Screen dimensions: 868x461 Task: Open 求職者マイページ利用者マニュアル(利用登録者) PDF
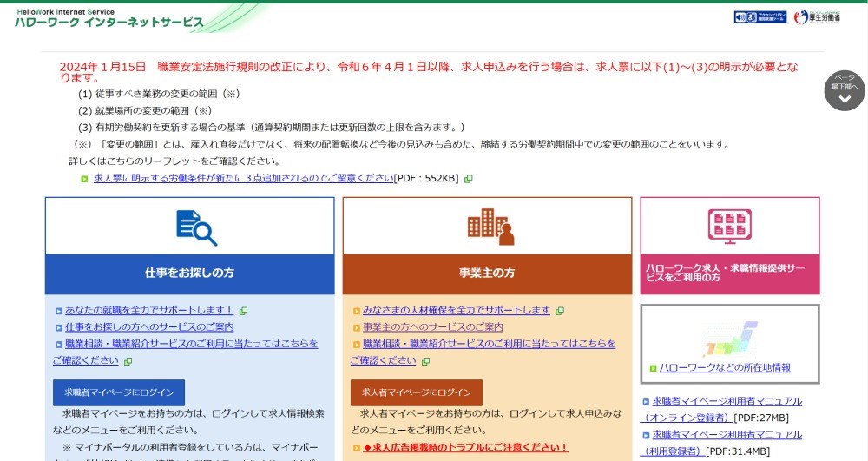pos(722,444)
